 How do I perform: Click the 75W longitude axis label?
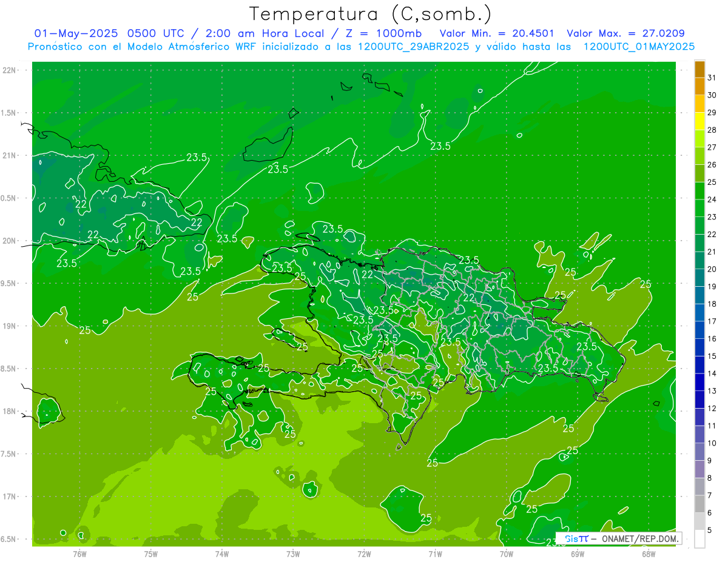[151, 554]
